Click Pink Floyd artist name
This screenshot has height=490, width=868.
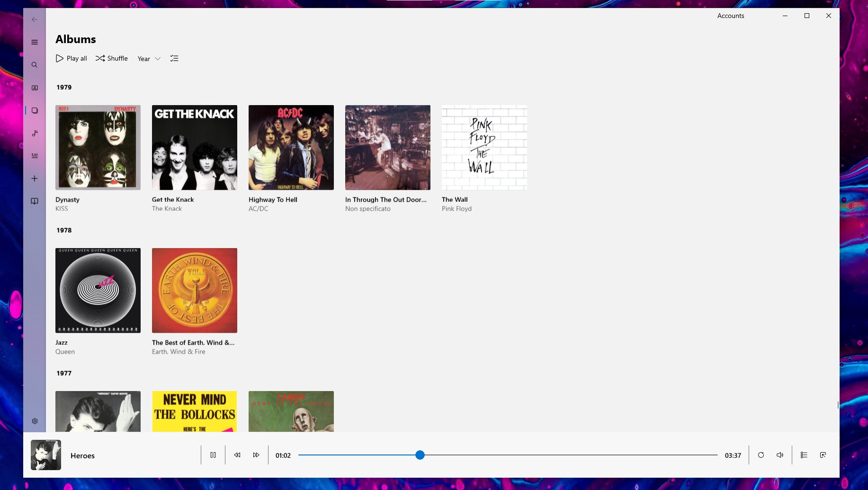[x=456, y=209]
